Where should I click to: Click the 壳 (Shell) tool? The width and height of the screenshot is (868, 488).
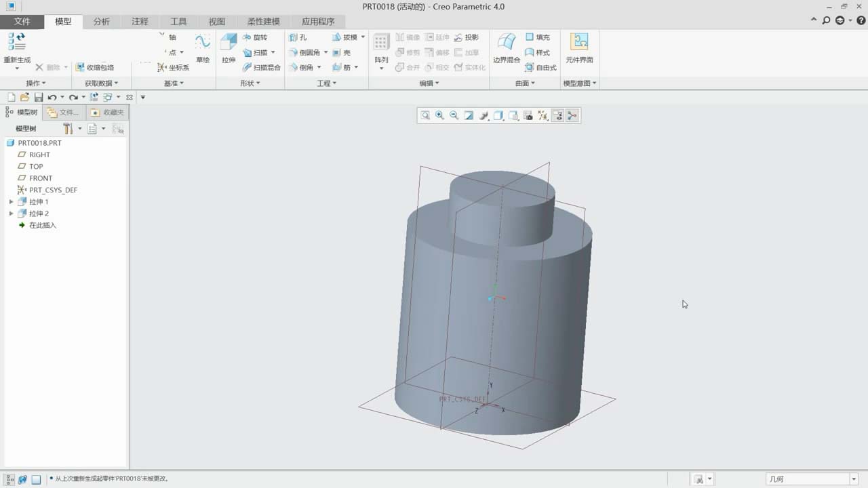click(342, 52)
